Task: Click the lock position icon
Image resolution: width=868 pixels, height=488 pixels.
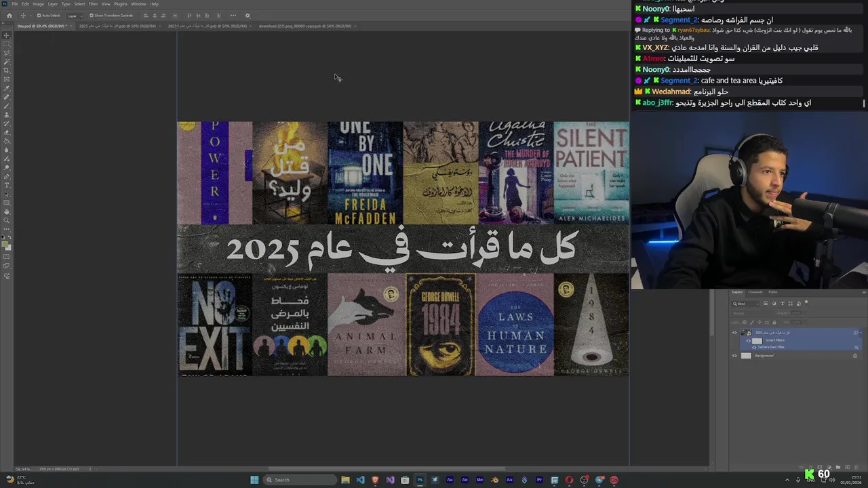Action: (x=759, y=322)
